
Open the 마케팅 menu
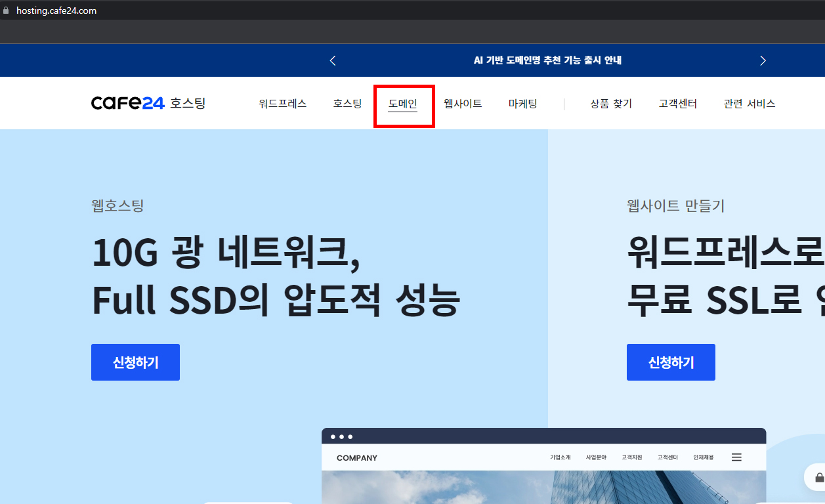click(x=523, y=104)
